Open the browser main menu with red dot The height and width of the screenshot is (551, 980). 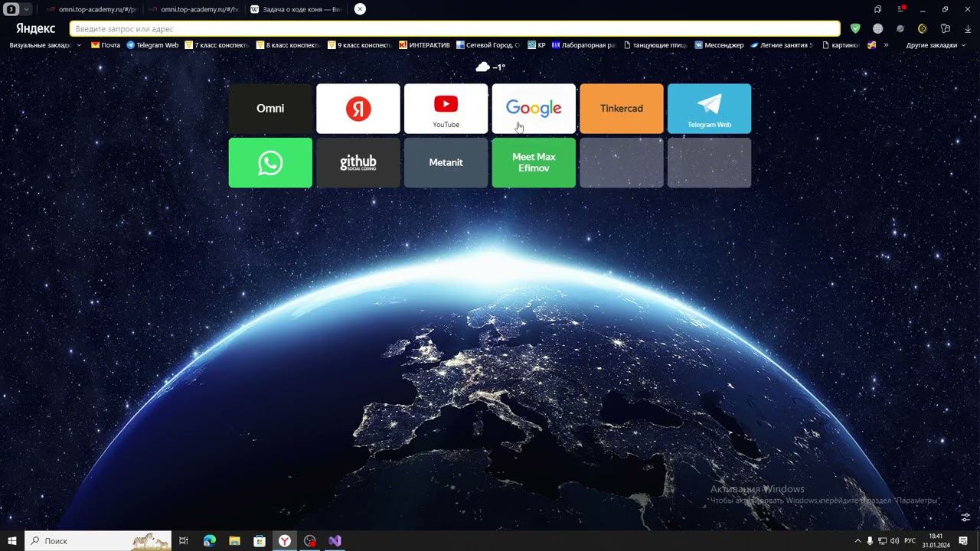[x=901, y=9]
